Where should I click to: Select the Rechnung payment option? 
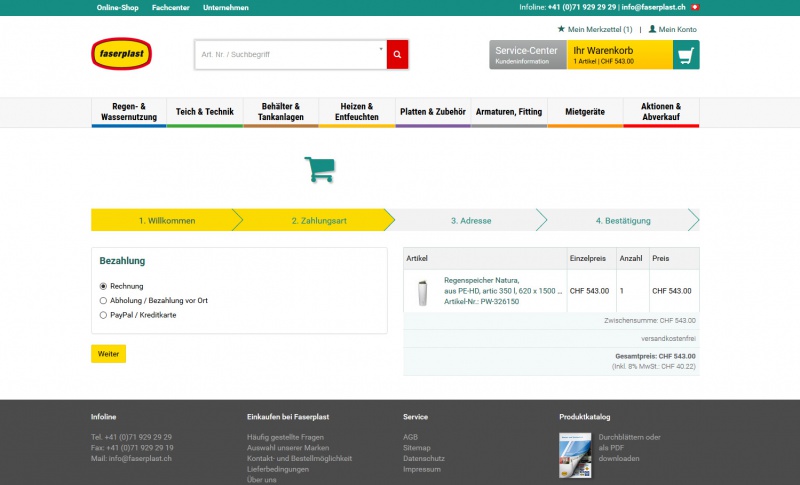click(103, 286)
